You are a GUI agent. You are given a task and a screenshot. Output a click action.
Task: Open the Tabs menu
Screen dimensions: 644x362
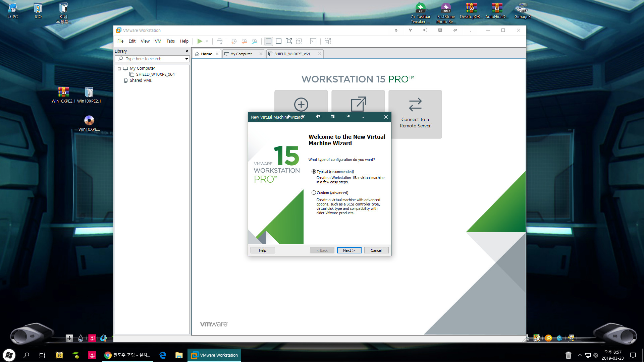(171, 41)
